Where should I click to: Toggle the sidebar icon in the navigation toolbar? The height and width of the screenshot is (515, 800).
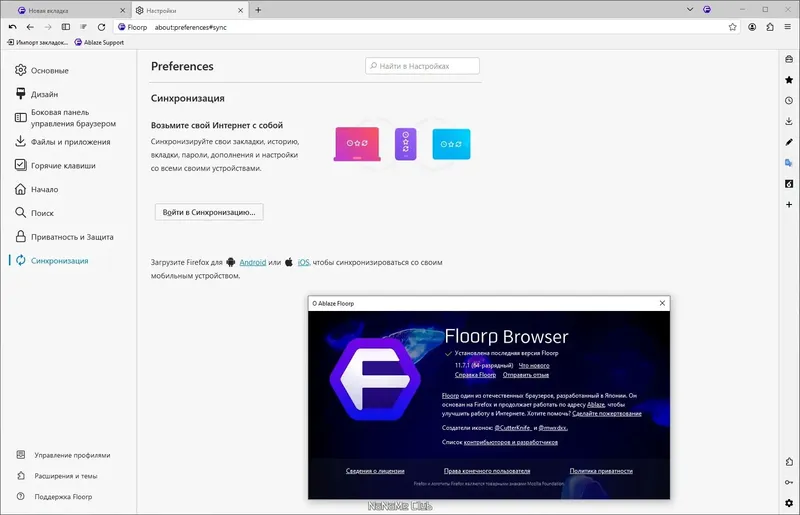coord(66,27)
